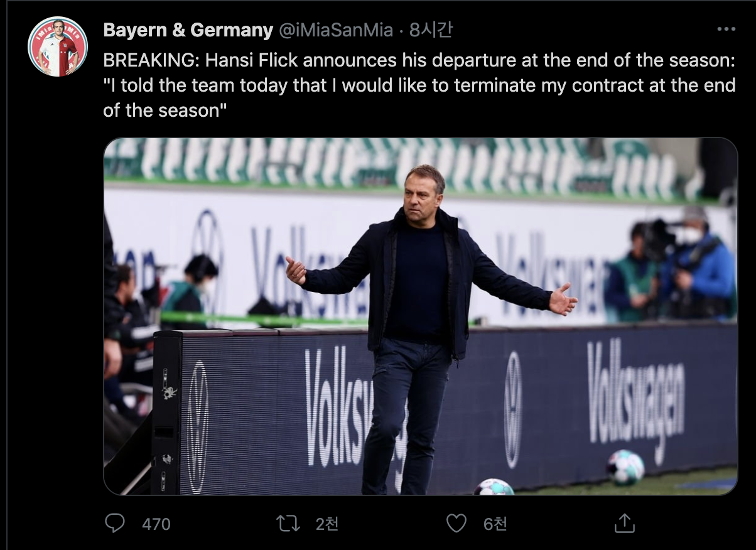Open the three-dot more options menu
756x550 pixels.
click(x=726, y=29)
